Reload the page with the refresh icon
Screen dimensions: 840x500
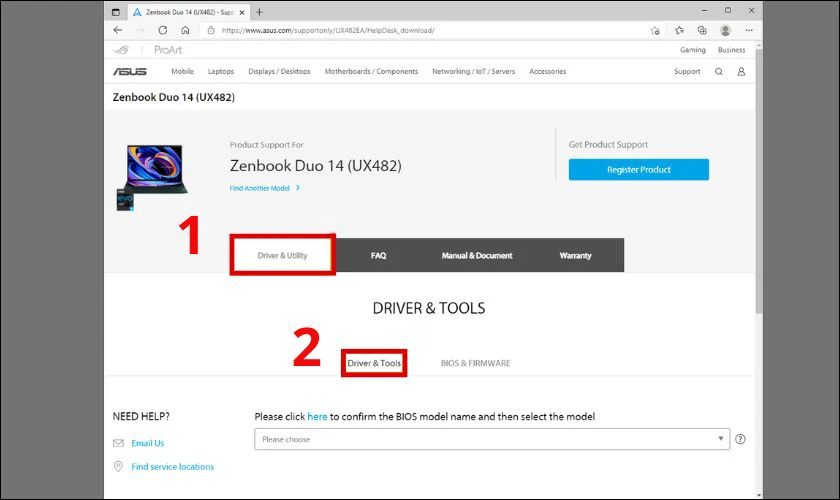pos(163,30)
